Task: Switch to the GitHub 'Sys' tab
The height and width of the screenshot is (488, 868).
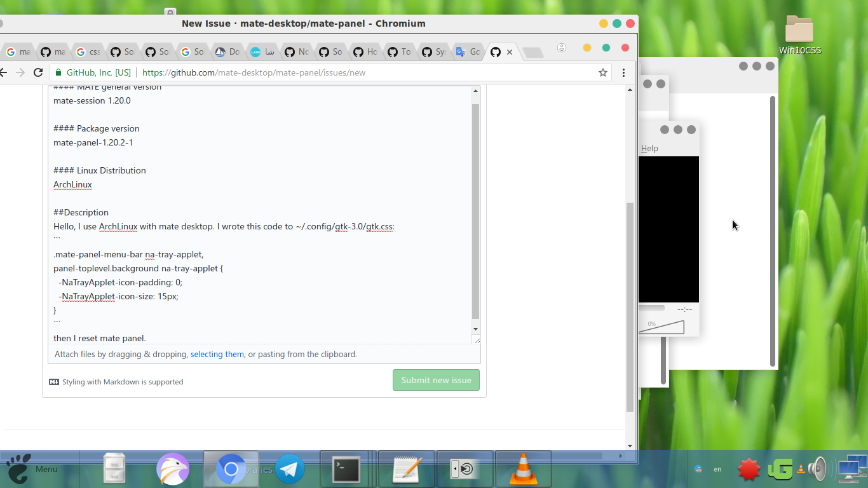Action: point(434,52)
